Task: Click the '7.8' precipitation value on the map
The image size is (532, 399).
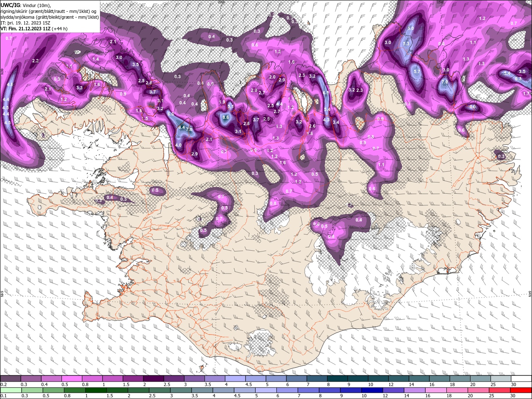Action: point(189,130)
